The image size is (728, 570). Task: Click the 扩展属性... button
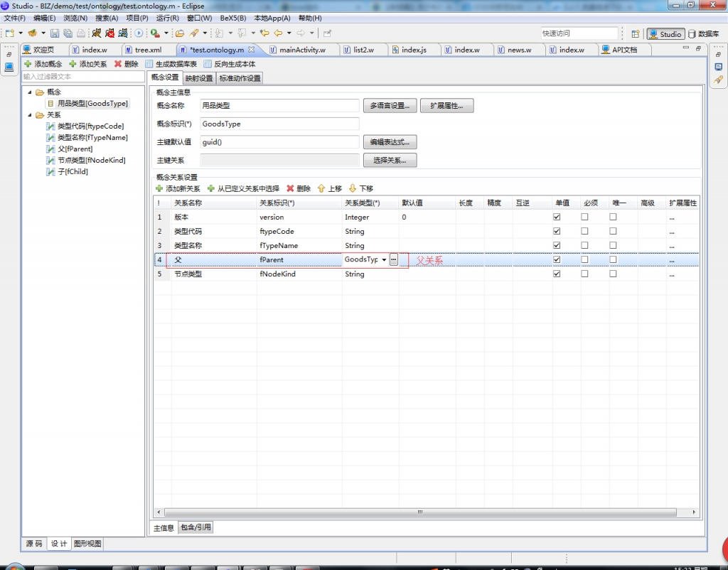click(446, 106)
